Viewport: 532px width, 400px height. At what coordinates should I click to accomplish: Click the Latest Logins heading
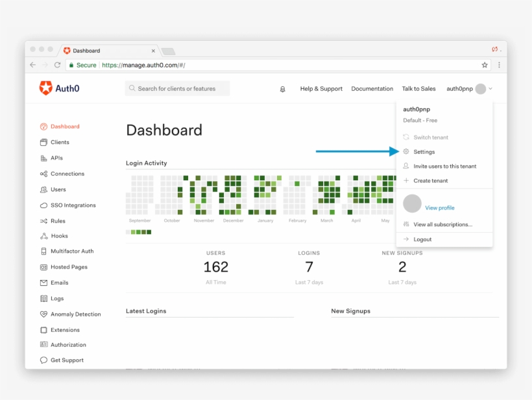pyautogui.click(x=146, y=311)
